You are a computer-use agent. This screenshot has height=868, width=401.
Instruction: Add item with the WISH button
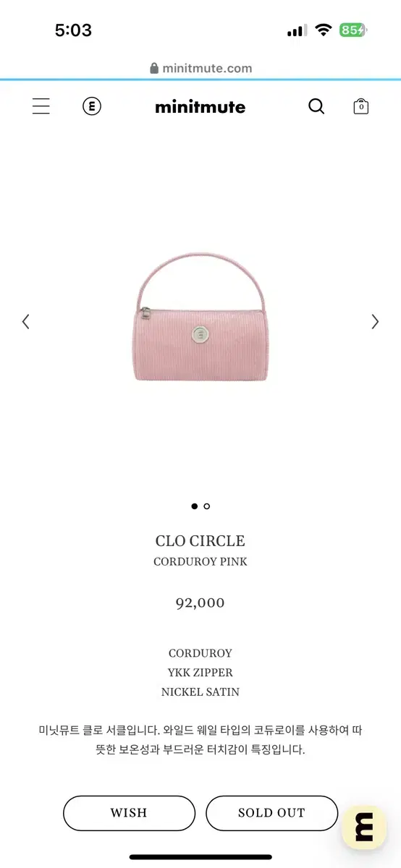[129, 813]
